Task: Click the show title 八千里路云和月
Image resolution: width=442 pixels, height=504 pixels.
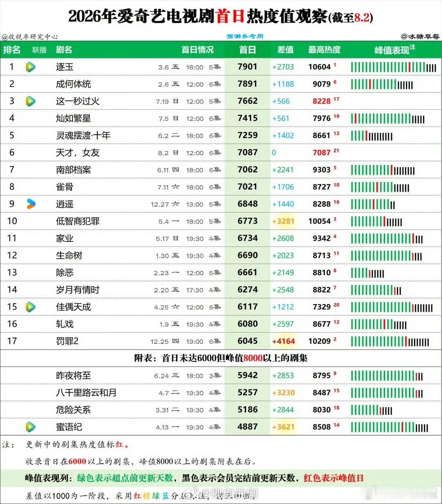Action: [86, 393]
